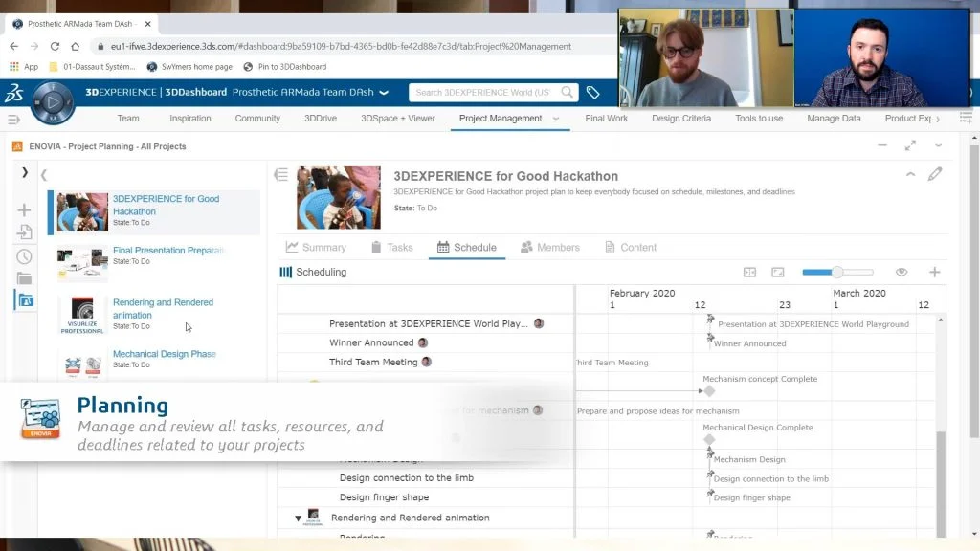The height and width of the screenshot is (551, 980).
Task: Click the fit-to-view icon in Scheduling toolbar
Action: (x=778, y=273)
